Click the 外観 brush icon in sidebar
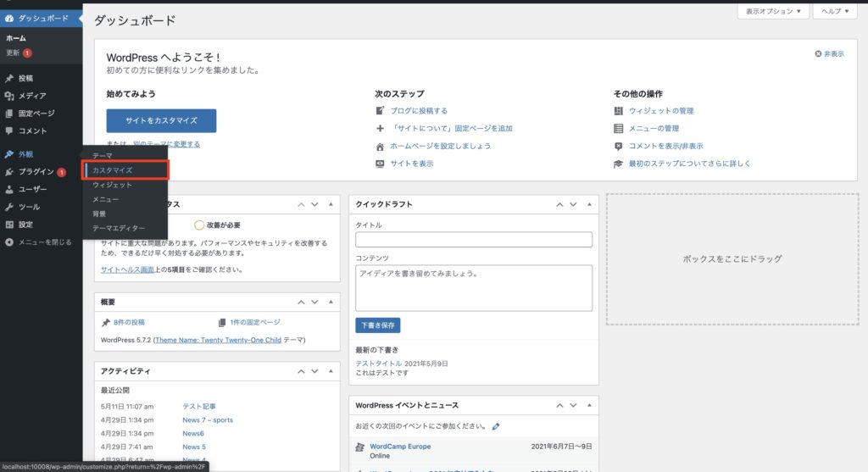 9,154
